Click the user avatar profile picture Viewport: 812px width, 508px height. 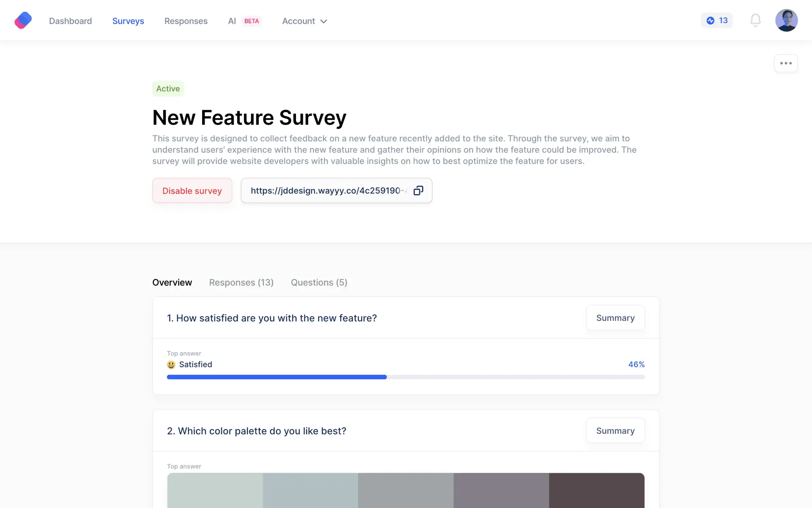786,20
